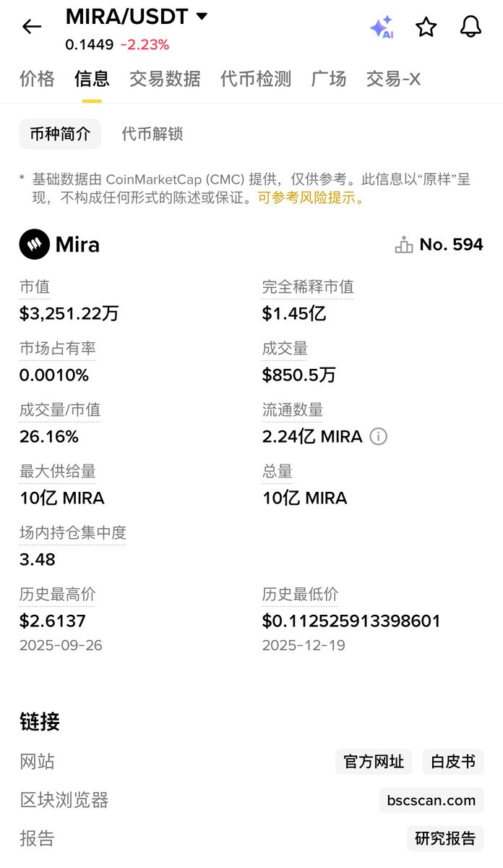This screenshot has width=503, height=868.
Task: Open bscscan.com block explorer link
Action: [431, 800]
